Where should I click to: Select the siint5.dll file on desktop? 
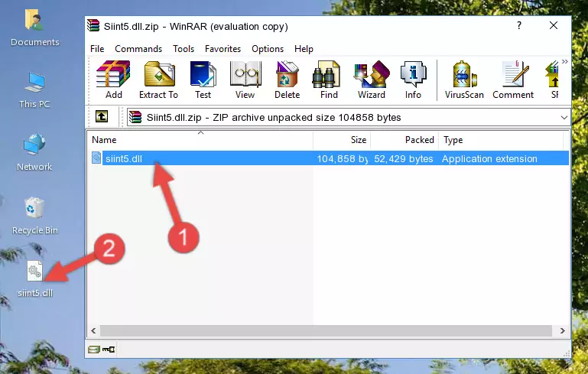coord(35,278)
